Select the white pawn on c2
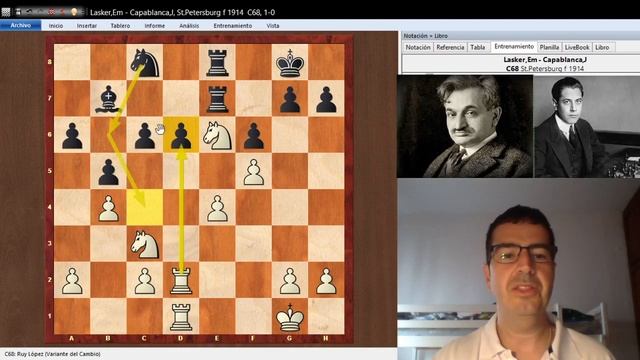This screenshot has height=360, width=640. pos(144,280)
